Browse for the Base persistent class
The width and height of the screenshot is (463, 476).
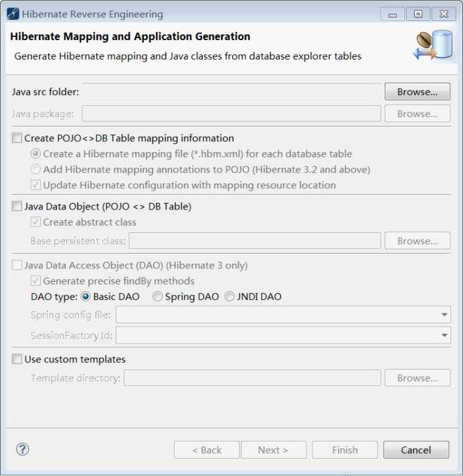point(418,241)
